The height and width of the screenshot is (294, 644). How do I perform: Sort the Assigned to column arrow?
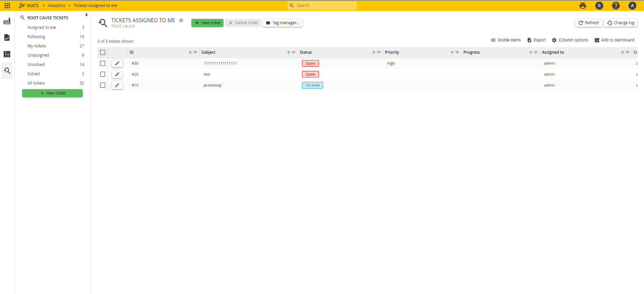point(622,52)
